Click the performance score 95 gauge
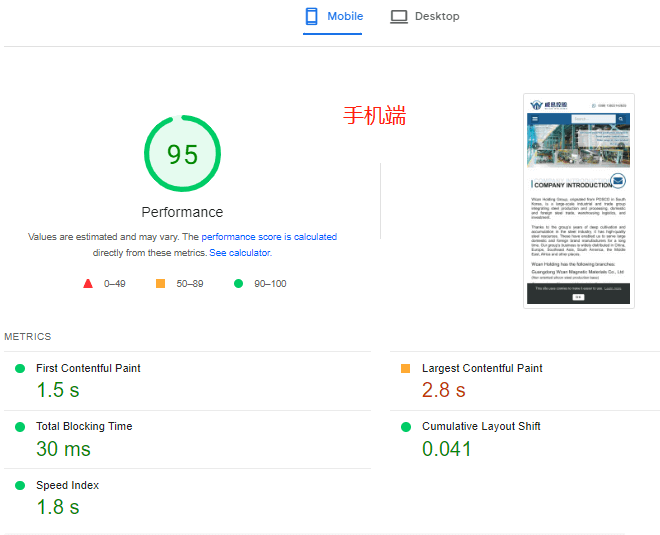This screenshot has height=535, width=660. click(x=182, y=155)
